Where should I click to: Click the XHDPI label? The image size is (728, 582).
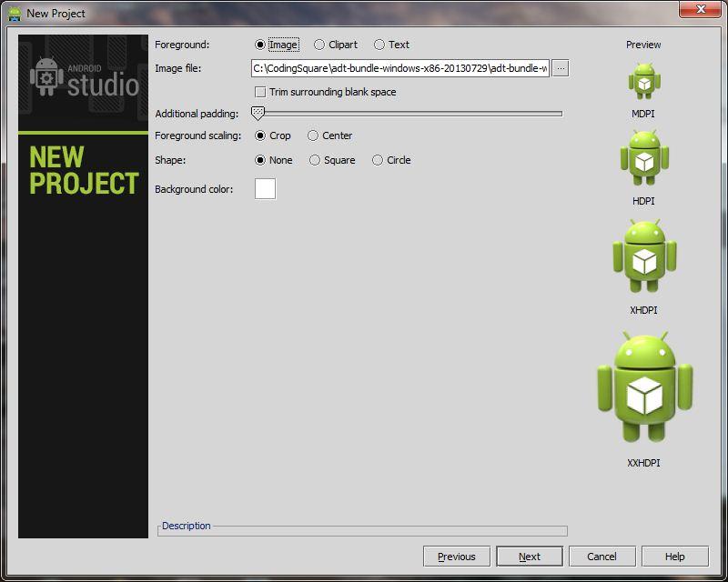(x=643, y=310)
